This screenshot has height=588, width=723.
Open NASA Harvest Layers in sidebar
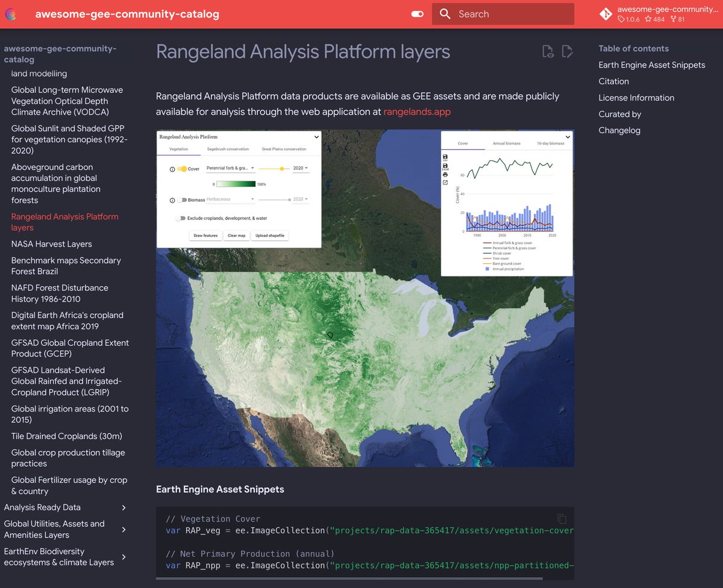[52, 244]
